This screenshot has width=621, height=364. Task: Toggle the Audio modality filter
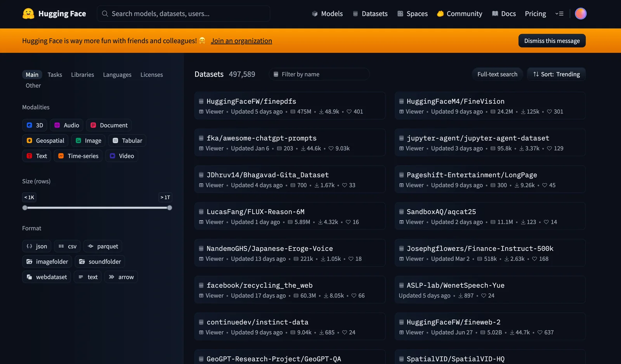point(66,125)
